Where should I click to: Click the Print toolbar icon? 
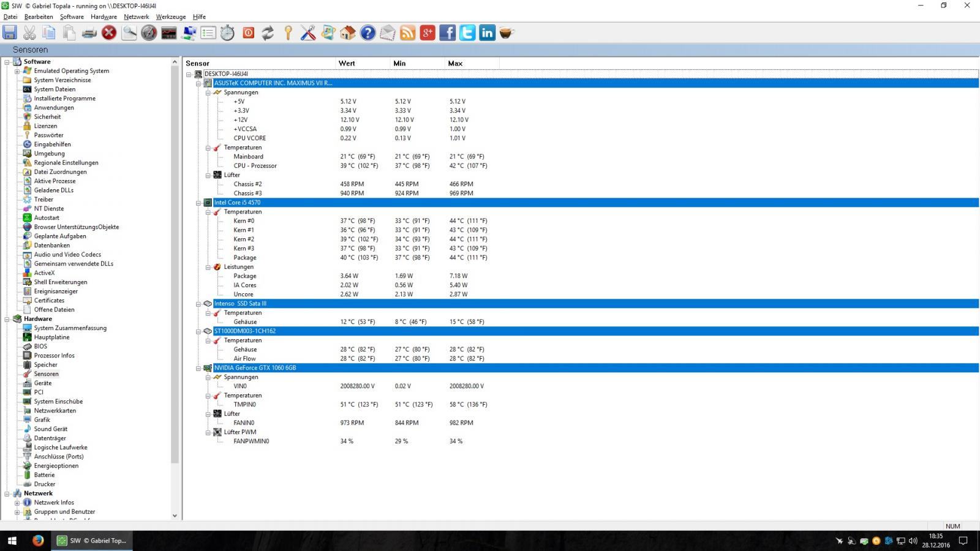click(89, 33)
